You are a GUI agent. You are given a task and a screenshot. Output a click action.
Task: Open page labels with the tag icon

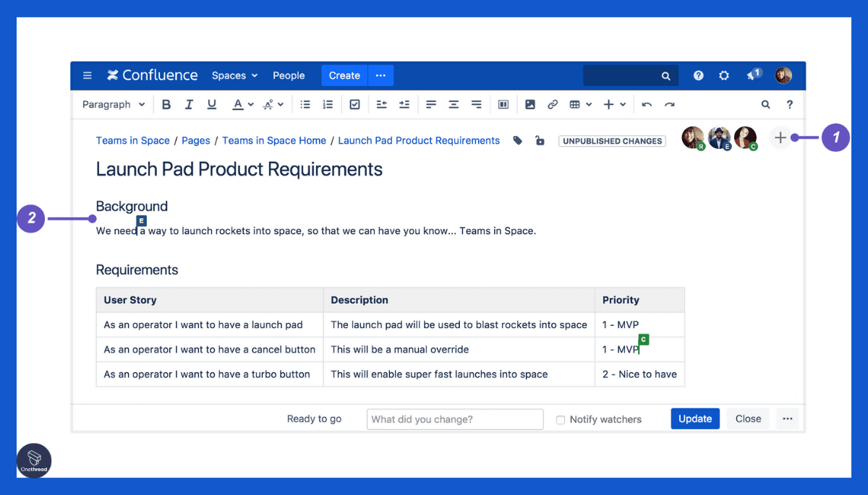[517, 141]
